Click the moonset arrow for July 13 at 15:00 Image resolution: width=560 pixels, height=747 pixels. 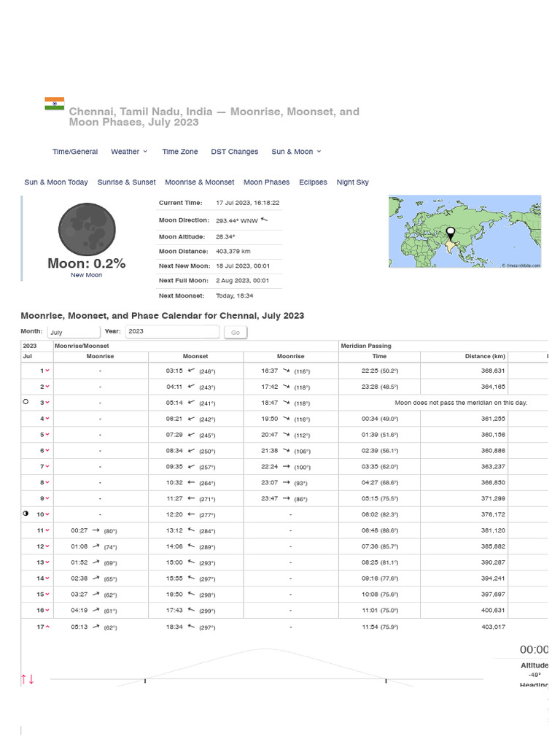pos(191,562)
